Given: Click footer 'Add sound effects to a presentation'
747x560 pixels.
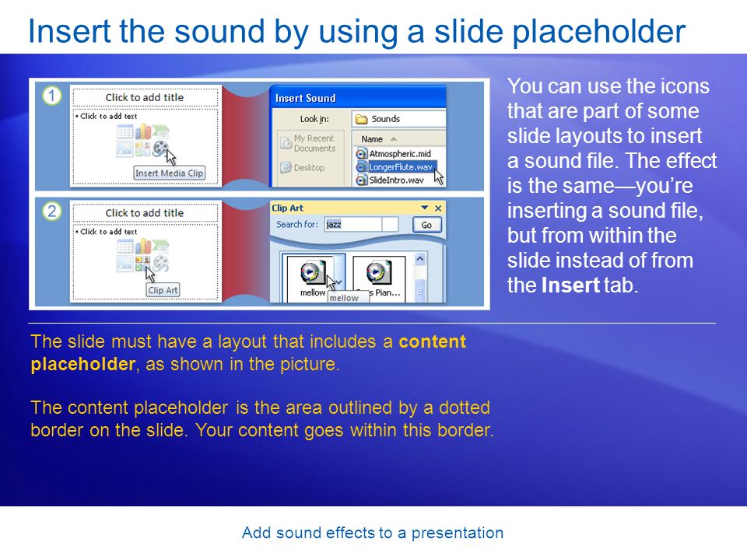Looking at the screenshot, I should pos(373,533).
